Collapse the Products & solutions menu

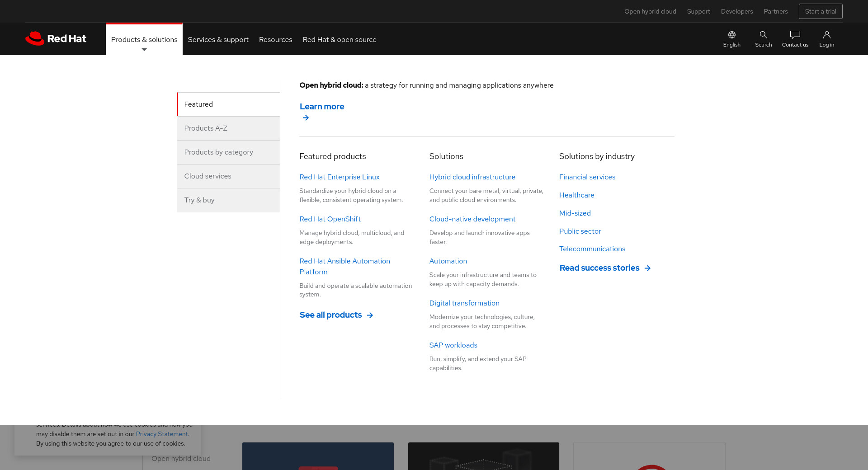tap(144, 40)
